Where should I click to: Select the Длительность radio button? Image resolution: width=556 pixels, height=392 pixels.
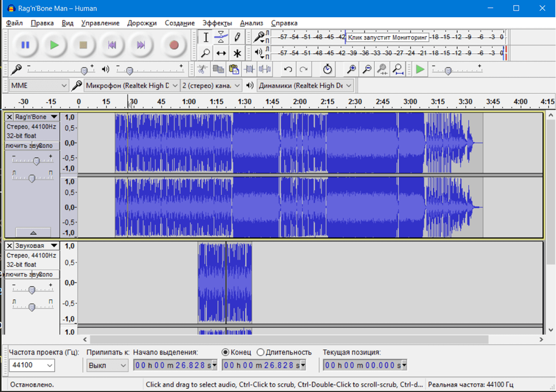coord(261,352)
